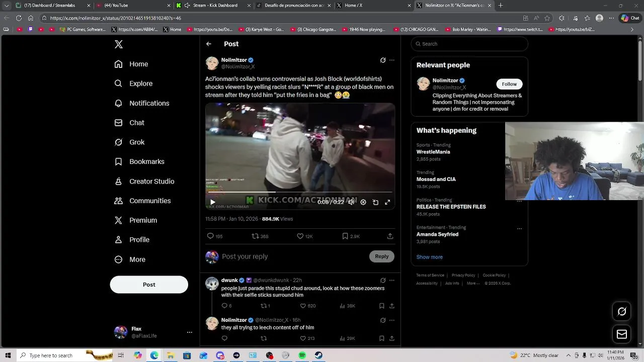Open dwunk's profile name link
The image size is (644, 362).
pyautogui.click(x=229, y=280)
